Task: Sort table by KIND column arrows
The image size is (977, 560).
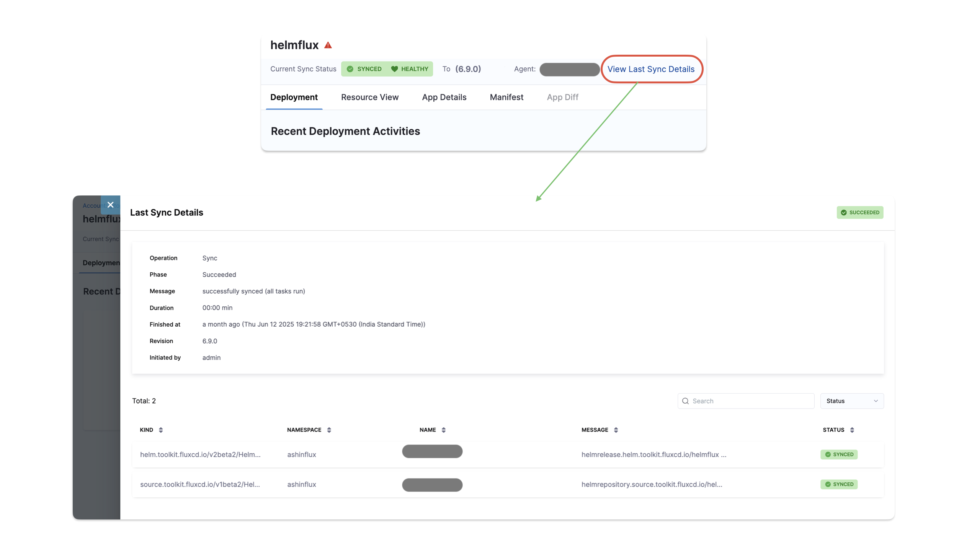Action: click(x=161, y=430)
